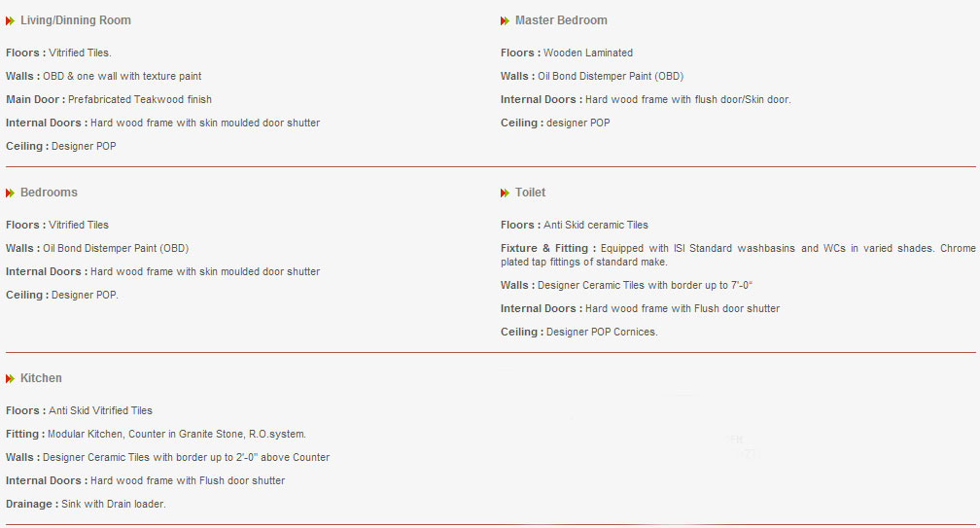Click 'Prefabricated Teakwood finish' text
The height and width of the screenshot is (528, 980).
[x=140, y=99]
